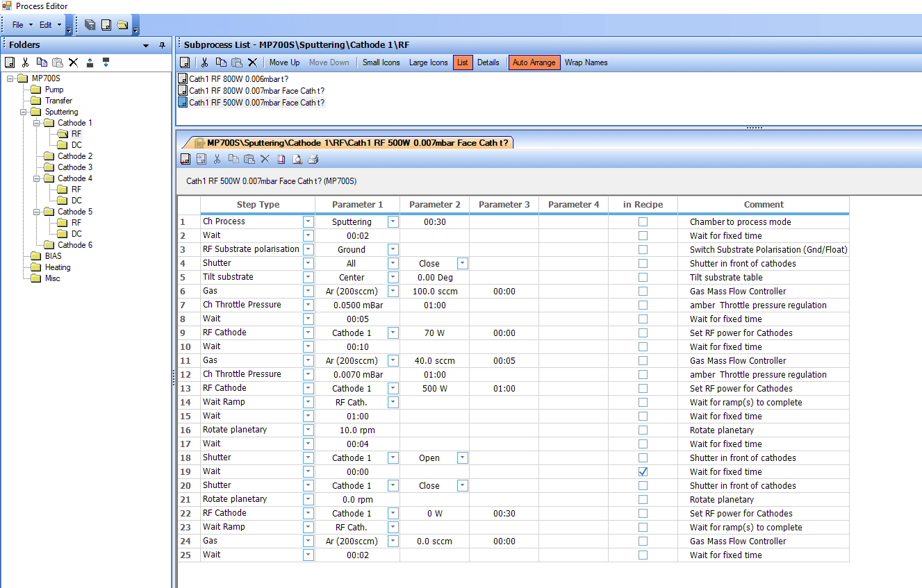Click the Delete X icon in the Folders toolbar
Image resolution: width=922 pixels, height=588 pixels.
tap(73, 62)
